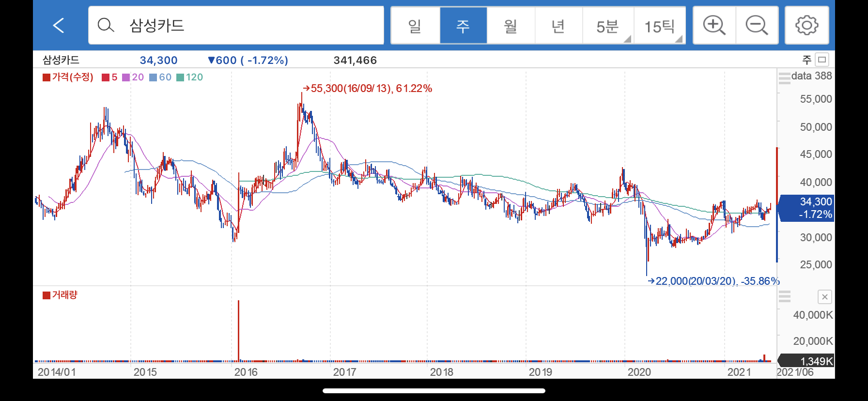The height and width of the screenshot is (401, 868).
Task: Tap the 2021/06 date axis label
Action: tap(795, 372)
